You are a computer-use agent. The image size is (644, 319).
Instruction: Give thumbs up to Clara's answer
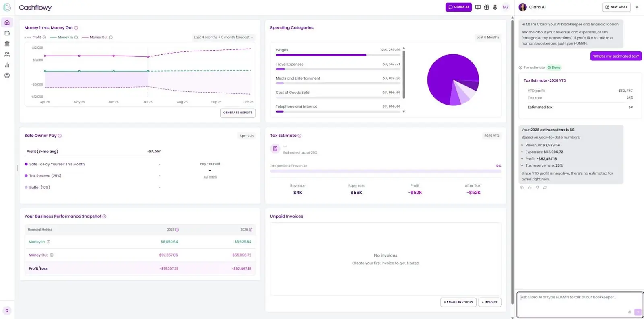pyautogui.click(x=530, y=188)
